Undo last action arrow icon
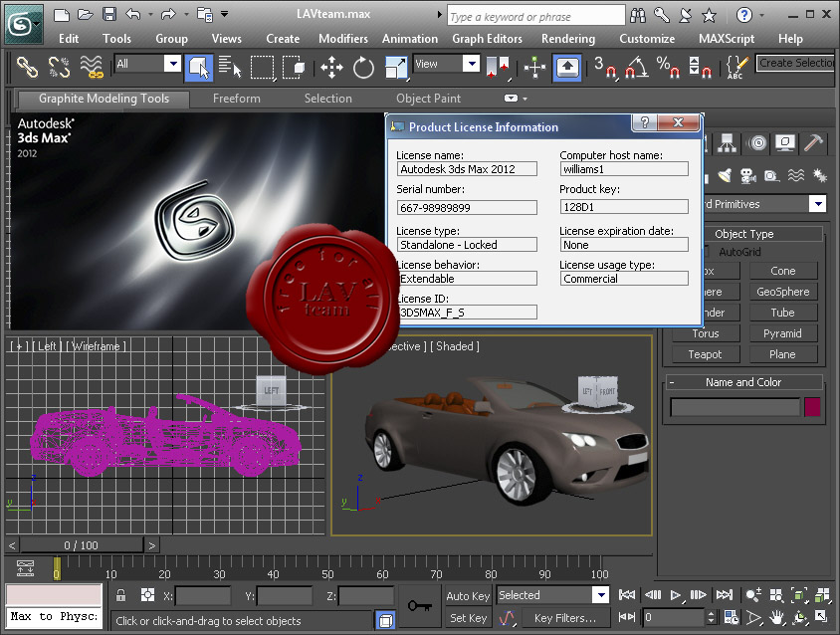The height and width of the screenshot is (635, 840). 133,15
